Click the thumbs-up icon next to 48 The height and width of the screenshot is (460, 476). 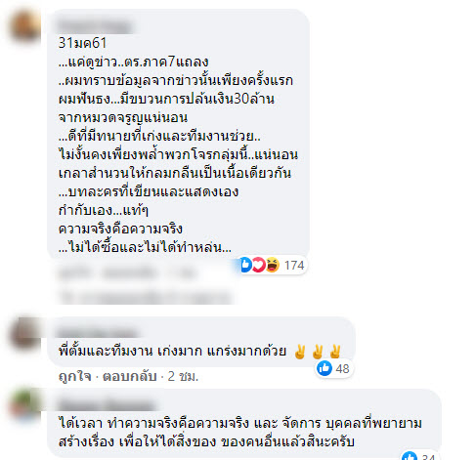[x=325, y=368]
